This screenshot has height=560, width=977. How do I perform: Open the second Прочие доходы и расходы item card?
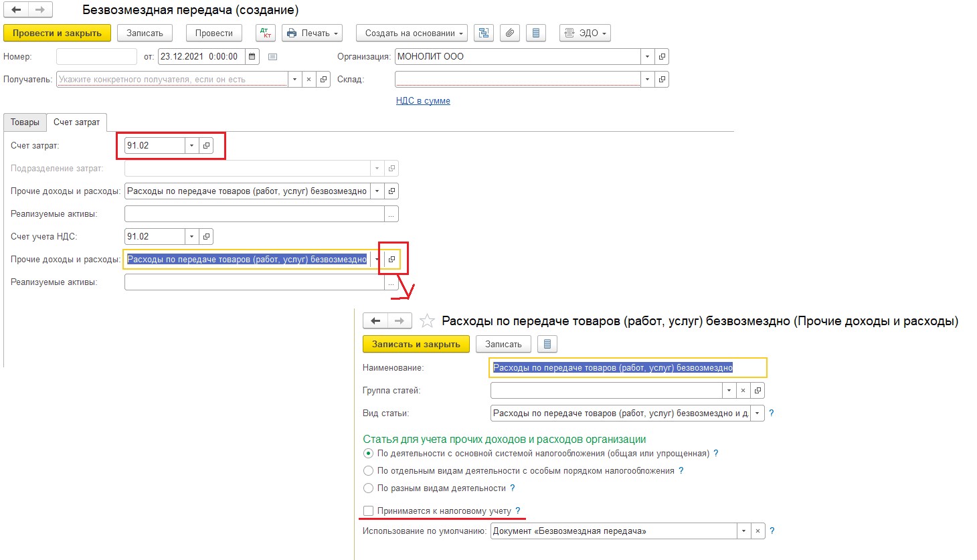pyautogui.click(x=391, y=259)
